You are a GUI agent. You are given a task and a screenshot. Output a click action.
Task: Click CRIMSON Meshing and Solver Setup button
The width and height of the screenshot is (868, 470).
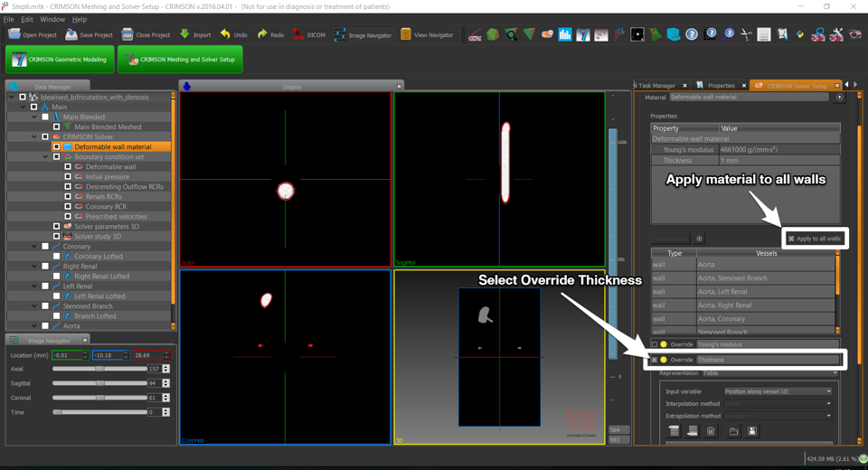click(x=180, y=60)
